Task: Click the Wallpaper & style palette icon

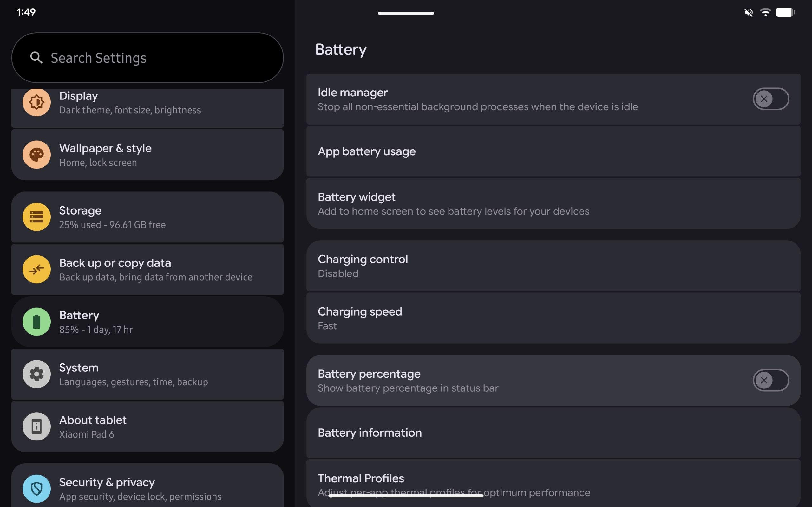Action: [36, 155]
